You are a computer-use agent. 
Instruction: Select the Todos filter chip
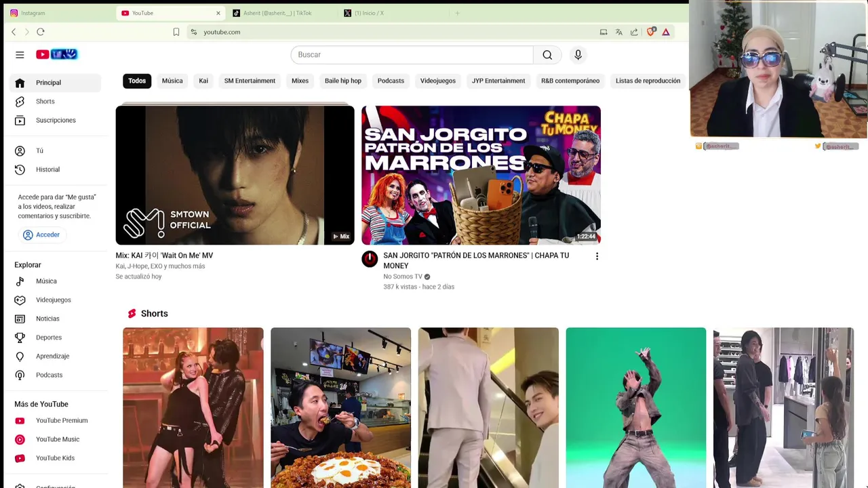pos(137,81)
